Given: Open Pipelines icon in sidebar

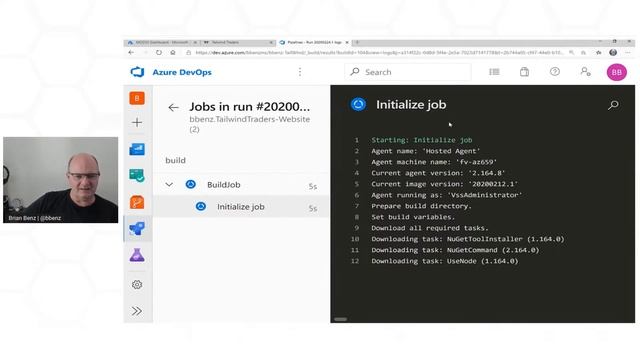Looking at the screenshot, I should click(x=137, y=228).
